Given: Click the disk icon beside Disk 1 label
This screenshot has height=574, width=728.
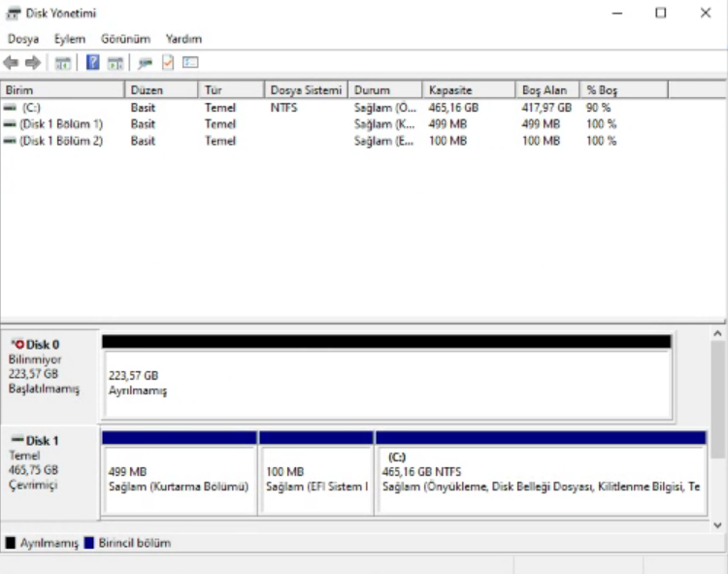Looking at the screenshot, I should click(17, 439).
